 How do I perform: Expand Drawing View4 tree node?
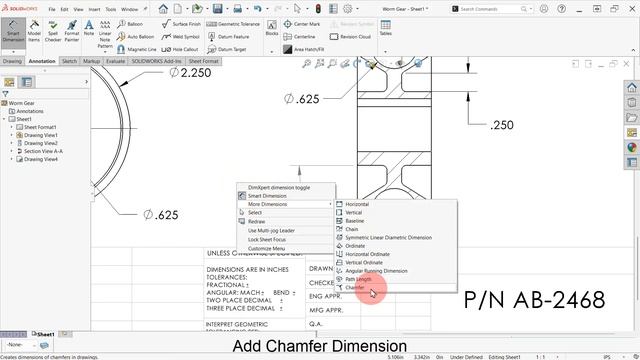point(11,159)
